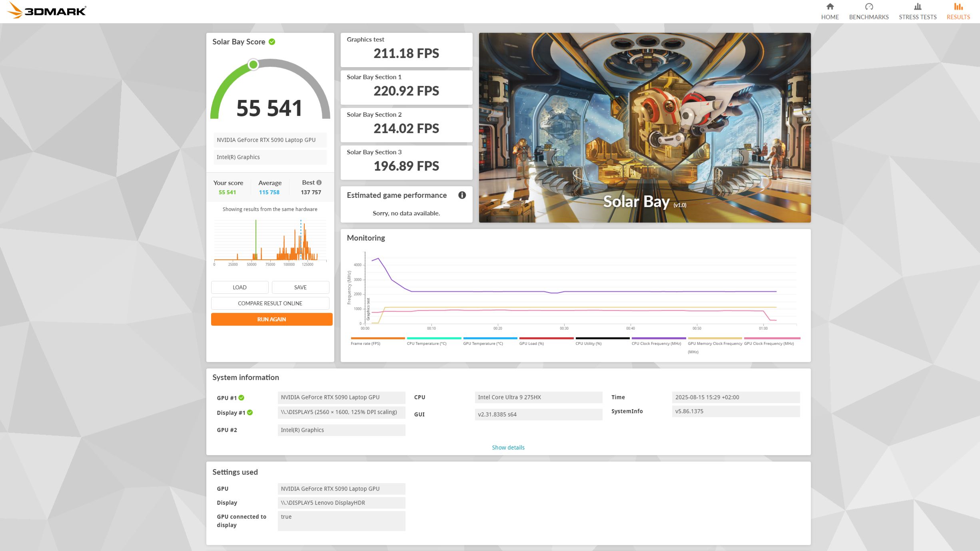Image resolution: width=980 pixels, height=551 pixels.
Task: Select the BENCHMARKS menu label
Action: pyautogui.click(x=869, y=17)
